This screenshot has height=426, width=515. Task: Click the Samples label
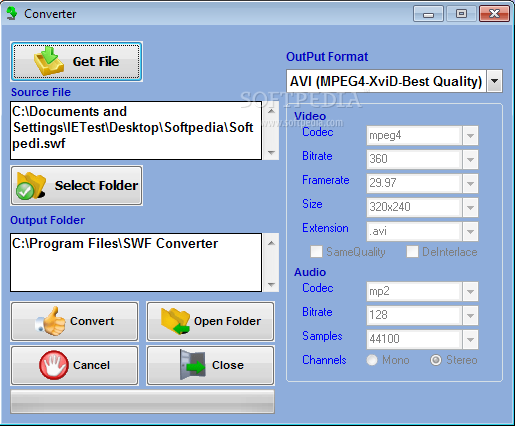click(x=322, y=336)
